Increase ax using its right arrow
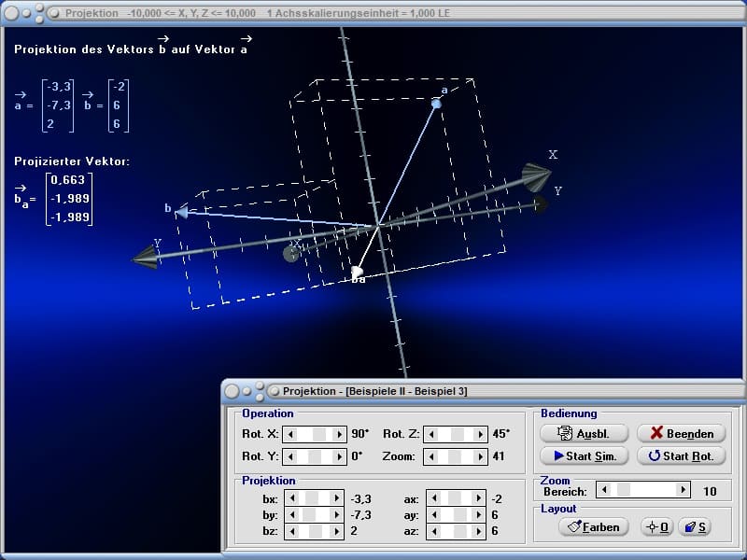 click(479, 498)
